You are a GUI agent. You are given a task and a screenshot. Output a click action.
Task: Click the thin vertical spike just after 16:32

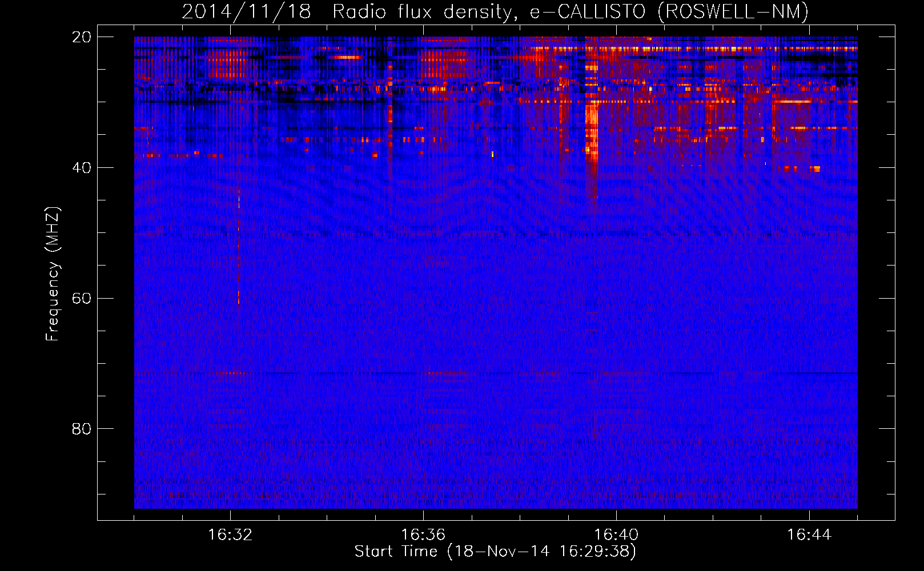pos(239,228)
